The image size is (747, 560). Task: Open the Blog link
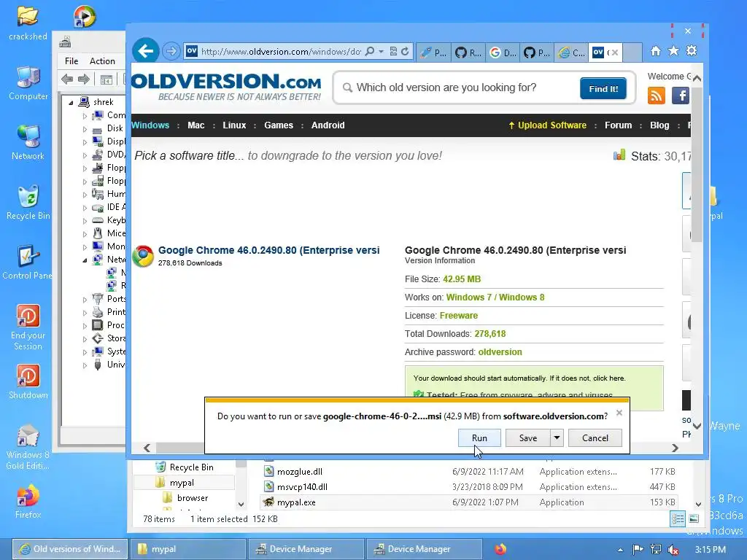pyautogui.click(x=659, y=125)
